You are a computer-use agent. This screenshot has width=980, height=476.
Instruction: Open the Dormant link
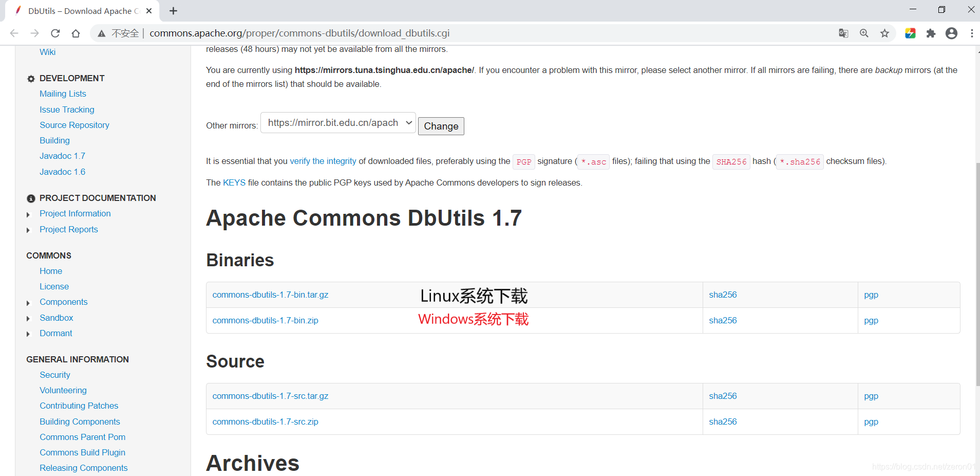(x=56, y=333)
